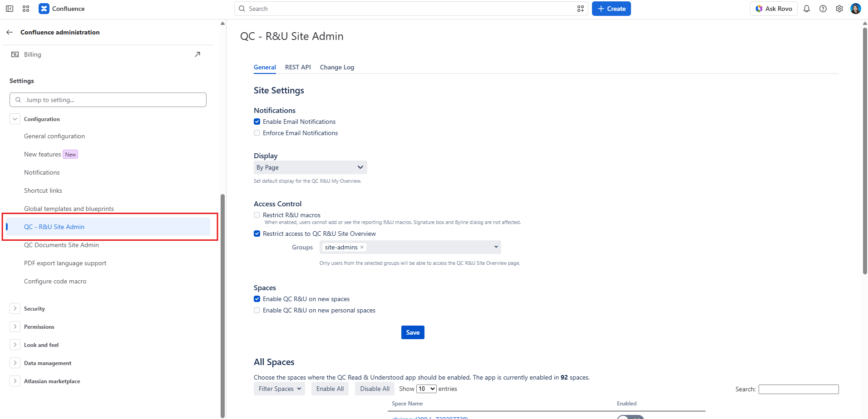The image size is (868, 419).
Task: Click the sidebar vertical scrollbar
Action: tap(222, 306)
